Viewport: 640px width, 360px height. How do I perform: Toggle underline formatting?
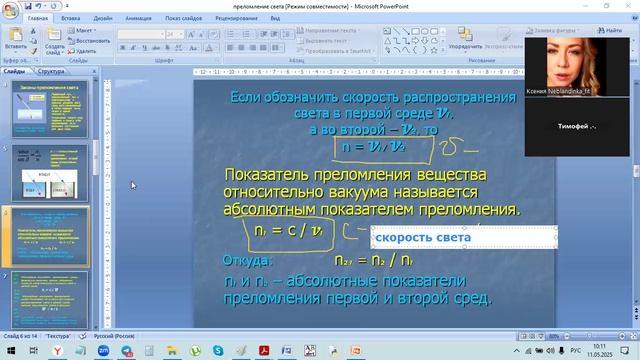pyautogui.click(x=144, y=48)
